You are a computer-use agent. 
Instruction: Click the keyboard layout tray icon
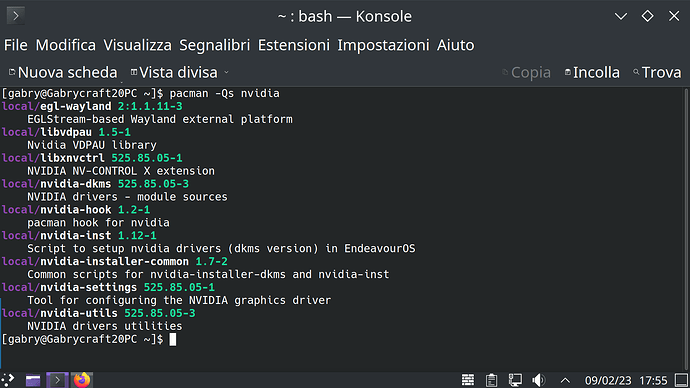tap(468, 380)
